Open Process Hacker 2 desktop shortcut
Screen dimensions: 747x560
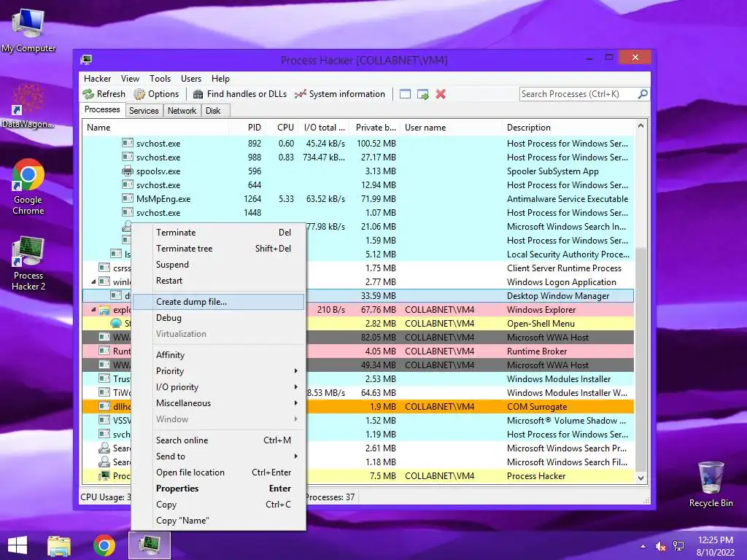28,263
